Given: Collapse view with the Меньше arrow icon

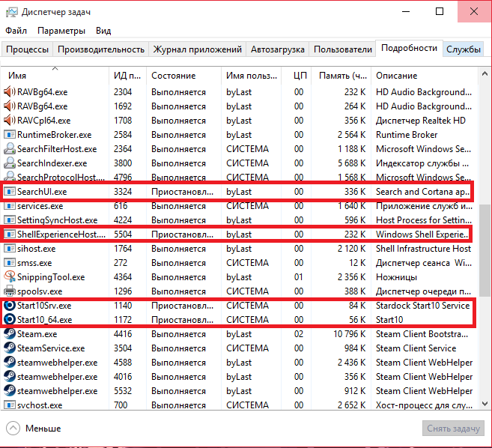Looking at the screenshot, I should click(x=13, y=429).
